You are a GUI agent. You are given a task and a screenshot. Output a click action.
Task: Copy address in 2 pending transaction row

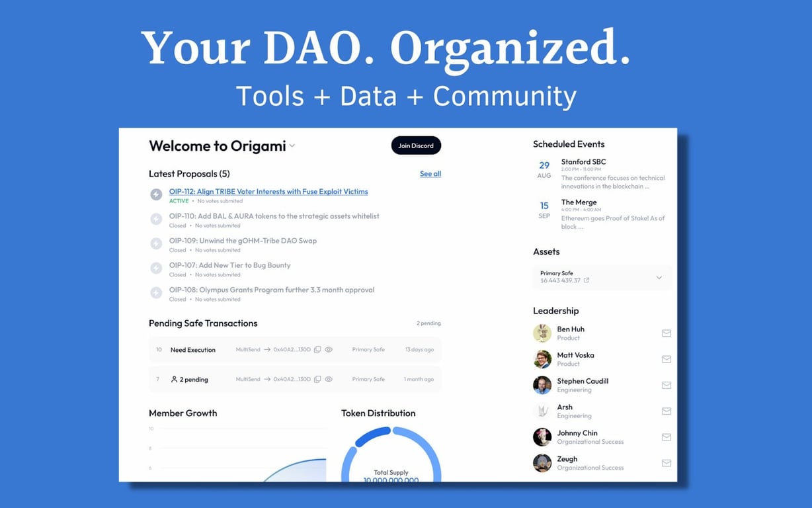click(317, 380)
